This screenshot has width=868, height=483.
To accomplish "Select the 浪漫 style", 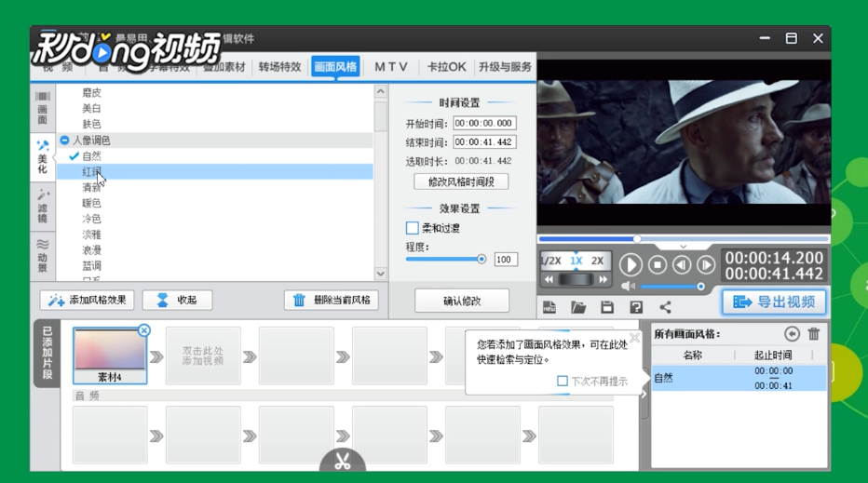I will [91, 250].
